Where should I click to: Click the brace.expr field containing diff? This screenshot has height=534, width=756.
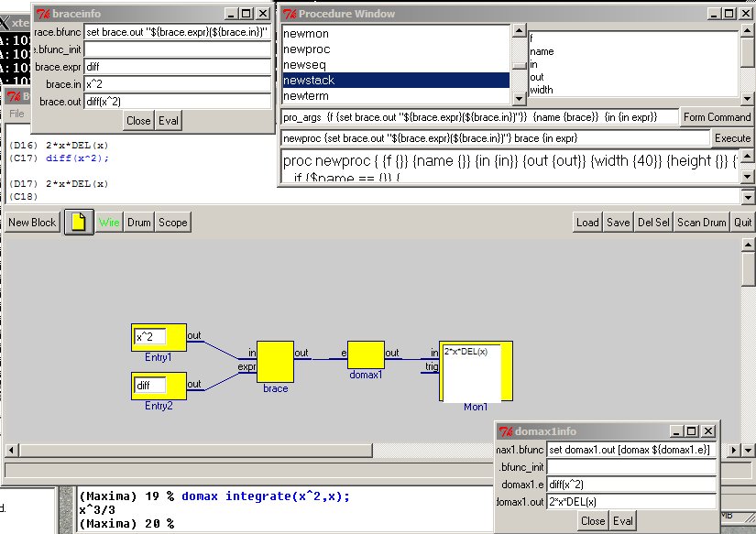pos(178,67)
